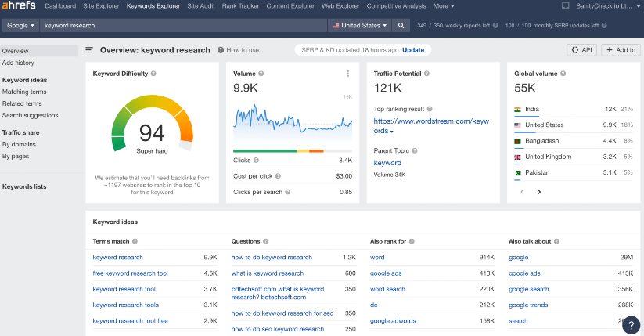Click the monitor icon in top bar
644x336 pixels.
click(x=566, y=6)
